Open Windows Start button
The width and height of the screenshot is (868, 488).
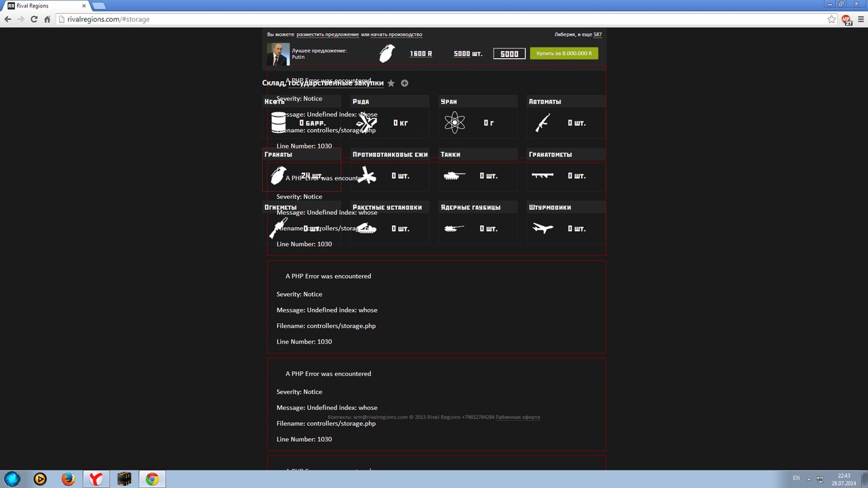pyautogui.click(x=12, y=479)
